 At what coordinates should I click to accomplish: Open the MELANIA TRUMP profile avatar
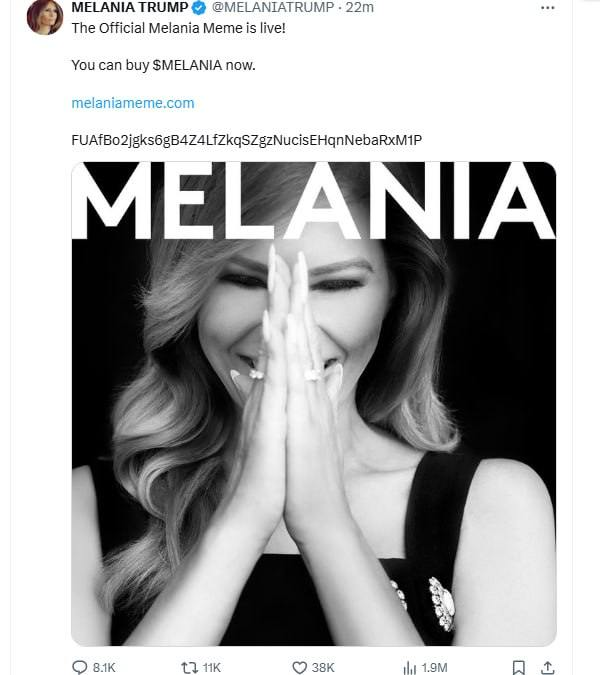tap(45, 16)
